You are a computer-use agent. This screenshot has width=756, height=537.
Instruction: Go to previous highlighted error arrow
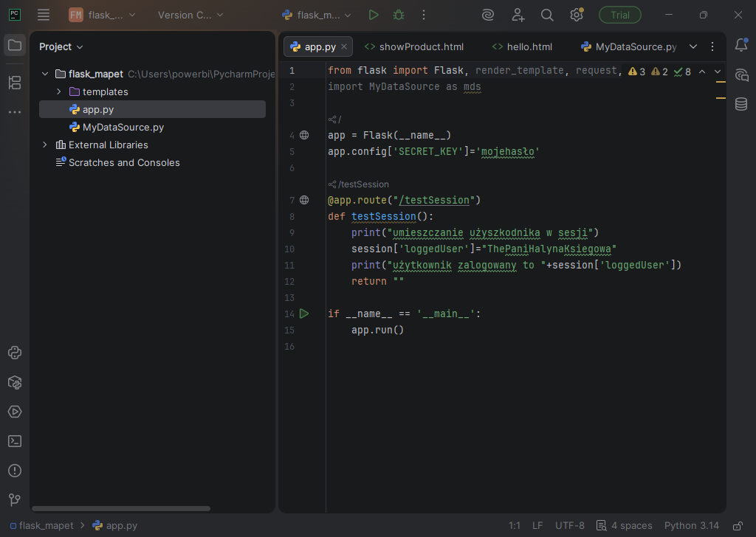[x=702, y=72]
